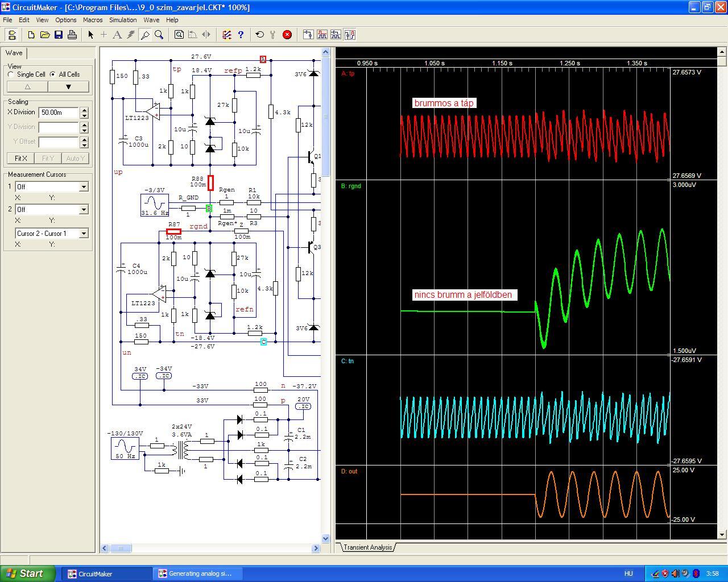728x582 pixels.
Task: Click the X Division value field
Action: point(58,113)
